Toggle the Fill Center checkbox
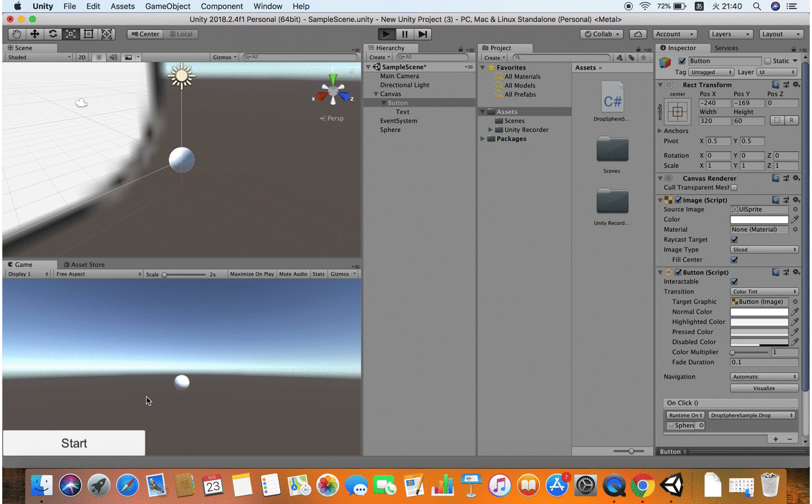Viewport: 812px width, 504px height. [734, 259]
